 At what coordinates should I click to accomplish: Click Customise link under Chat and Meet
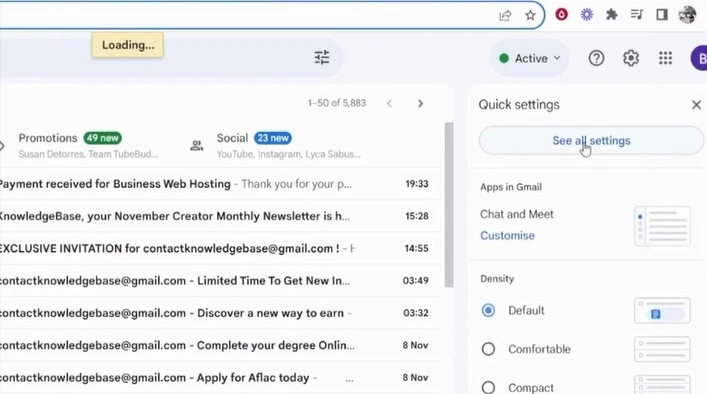point(507,236)
